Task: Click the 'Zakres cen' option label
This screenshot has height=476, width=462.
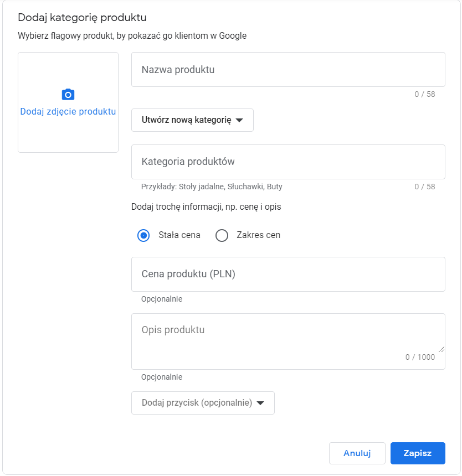Action: (x=258, y=235)
